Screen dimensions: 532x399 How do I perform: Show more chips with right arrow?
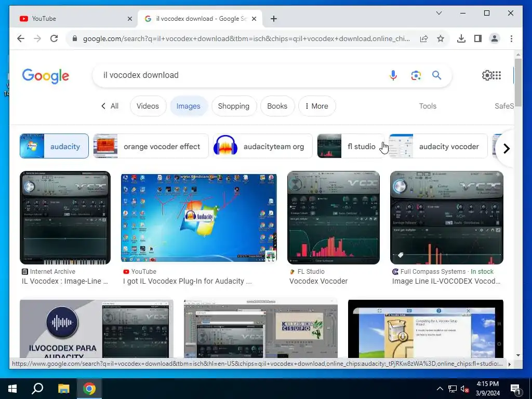click(506, 149)
